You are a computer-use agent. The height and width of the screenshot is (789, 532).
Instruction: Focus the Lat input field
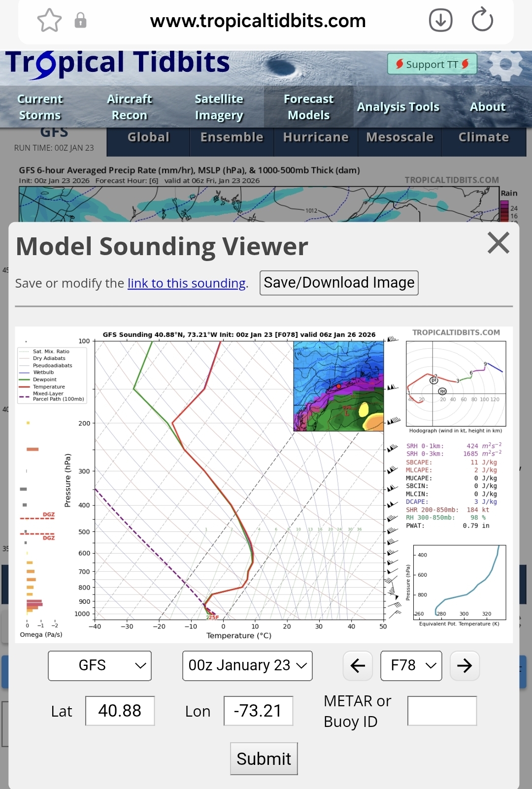120,711
